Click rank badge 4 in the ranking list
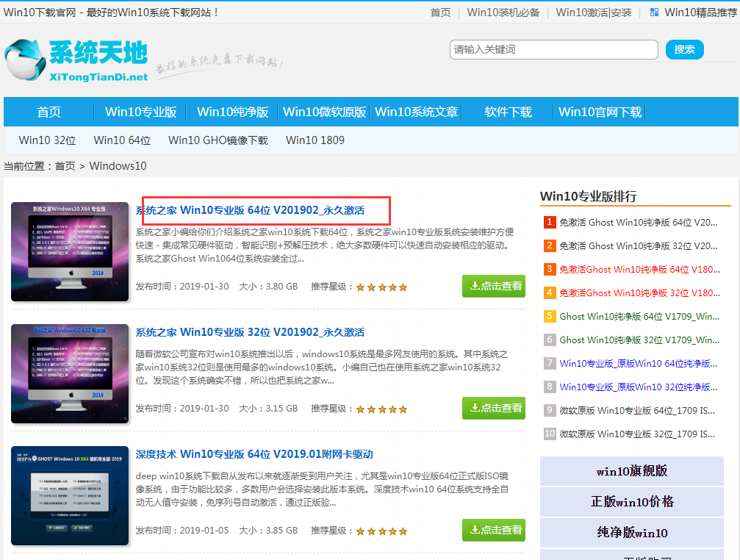The image size is (740, 560). 550,292
